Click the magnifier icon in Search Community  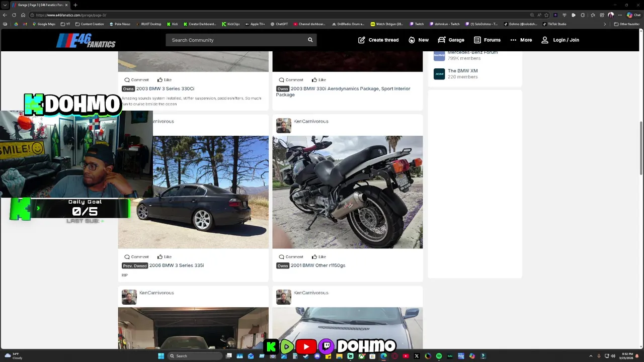(310, 40)
